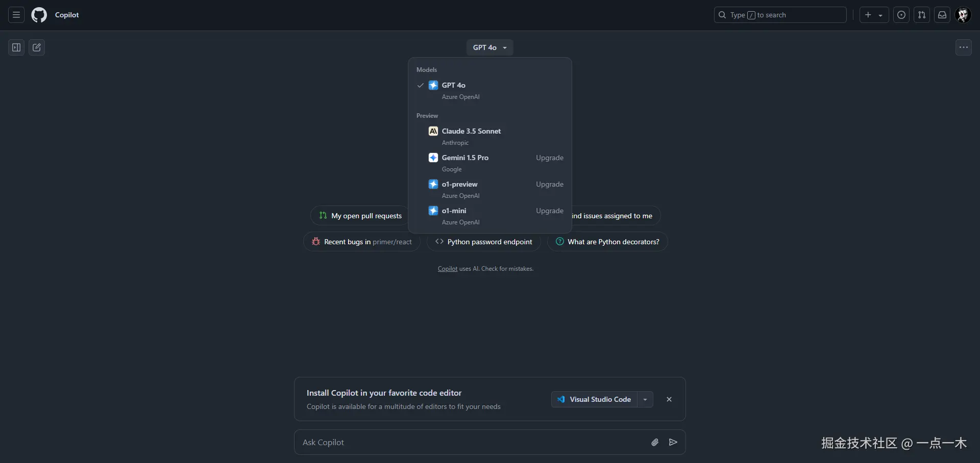
Task: Select 'Recent bugs in primer/react' suggestion
Action: click(x=362, y=242)
